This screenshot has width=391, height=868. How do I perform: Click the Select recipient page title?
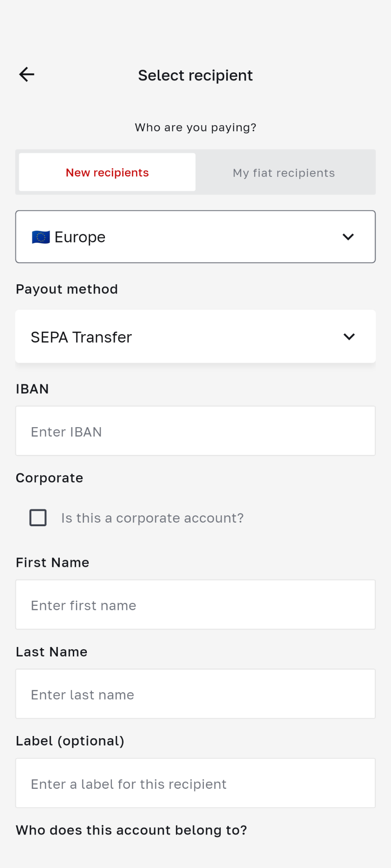click(x=195, y=75)
